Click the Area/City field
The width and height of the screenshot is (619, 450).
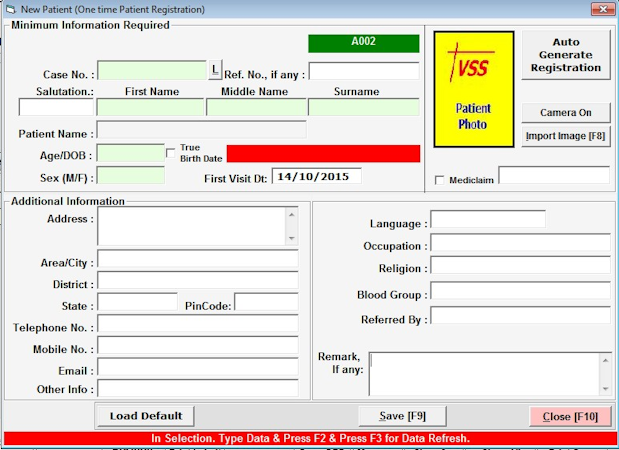pos(198,259)
